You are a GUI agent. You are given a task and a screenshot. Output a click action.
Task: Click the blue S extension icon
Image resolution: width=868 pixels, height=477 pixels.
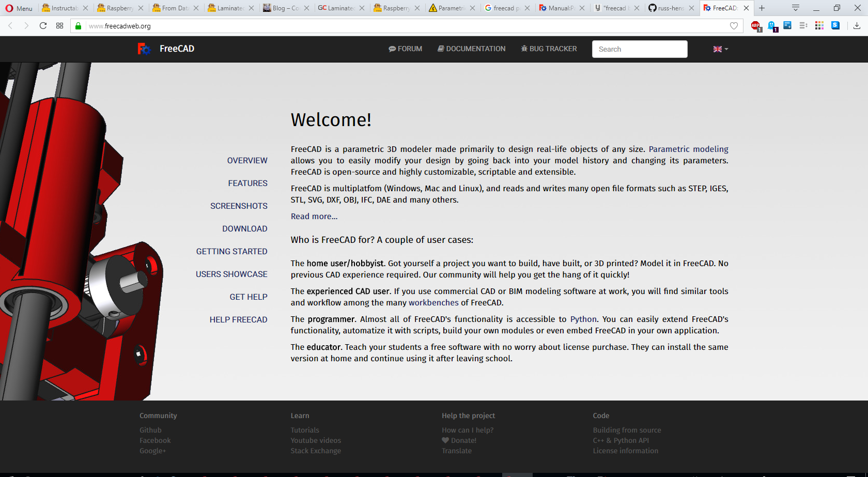click(835, 25)
